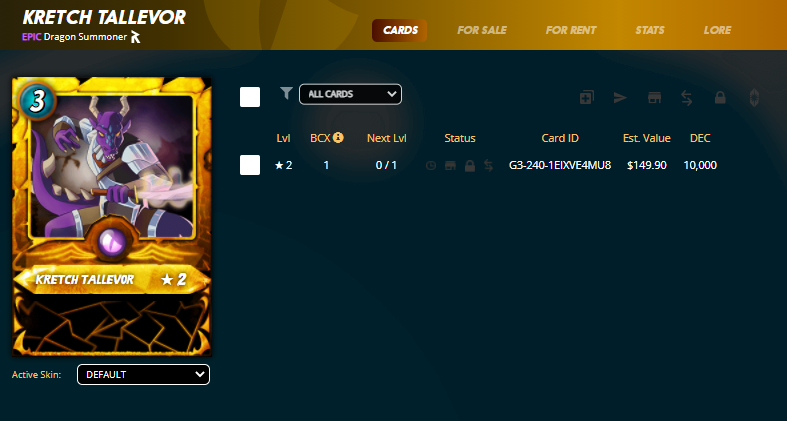This screenshot has width=787, height=421.
Task: Click the crystal burn icon in toolbar
Action: [x=754, y=97]
